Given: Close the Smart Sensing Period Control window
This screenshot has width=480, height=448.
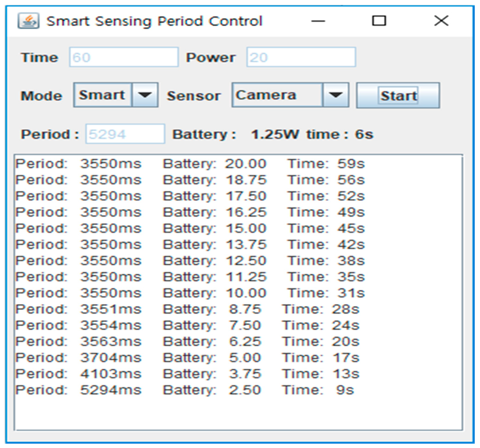Looking at the screenshot, I should coord(441,20).
